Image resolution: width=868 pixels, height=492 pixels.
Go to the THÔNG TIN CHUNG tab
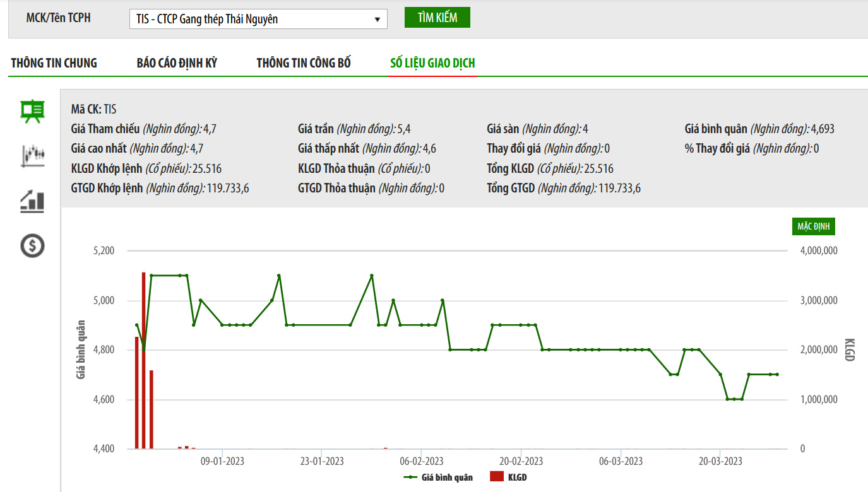tap(54, 63)
